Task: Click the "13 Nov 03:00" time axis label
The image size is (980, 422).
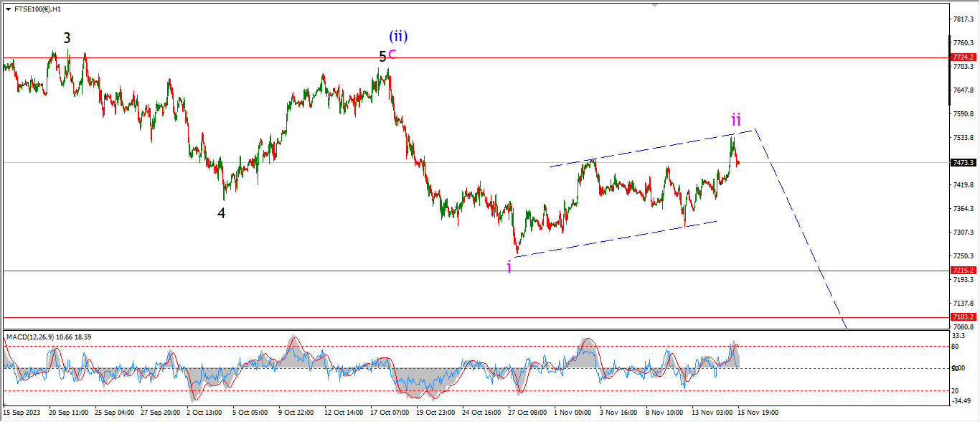Action: 711,413
